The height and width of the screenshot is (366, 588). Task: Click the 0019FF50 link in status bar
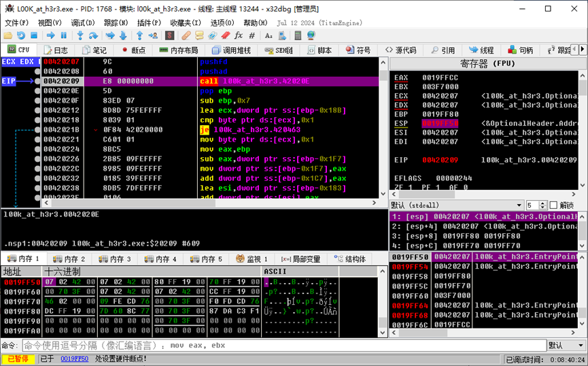click(x=74, y=359)
